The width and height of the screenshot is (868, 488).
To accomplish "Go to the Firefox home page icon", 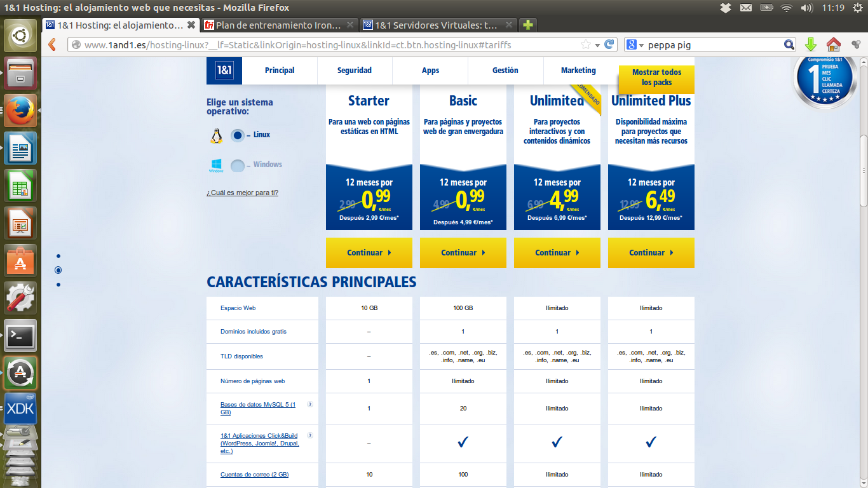I will coord(833,44).
